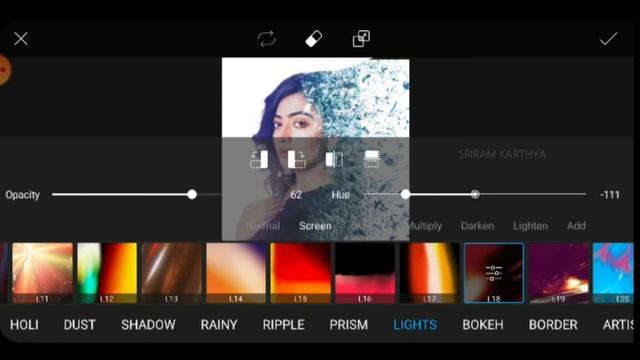640x360 pixels.
Task: Apply the L11 light mask
Action: [x=42, y=273]
